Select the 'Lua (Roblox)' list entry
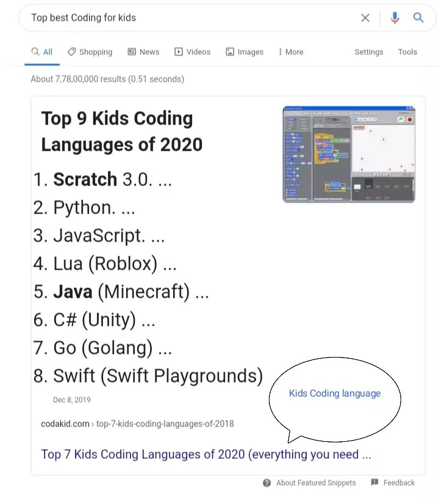The width and height of the screenshot is (439, 504). 105,264
